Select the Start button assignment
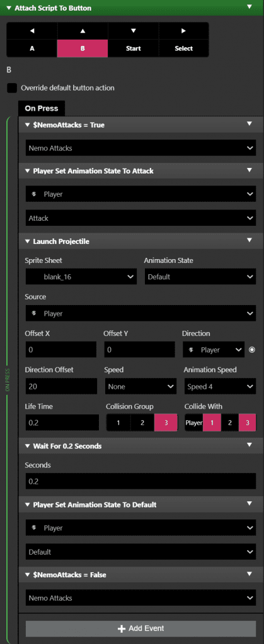264x644 pixels. [133, 48]
